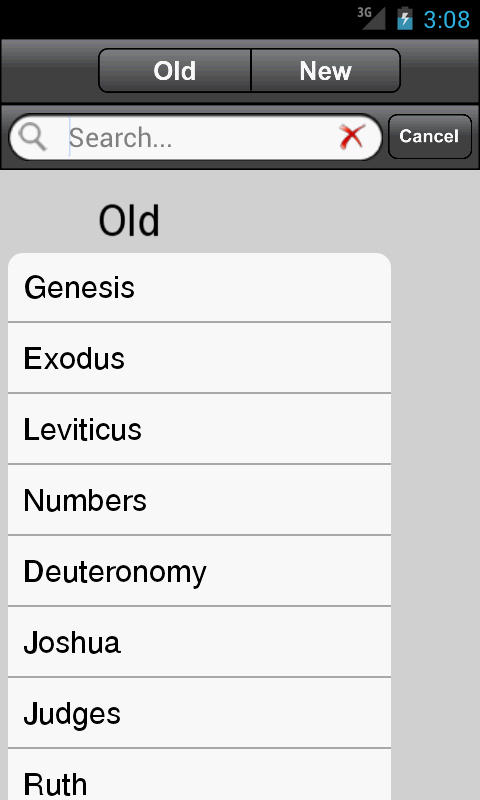Viewport: 480px width, 800px height.
Task: Open Deuteronomy from the book list
Action: pos(199,571)
